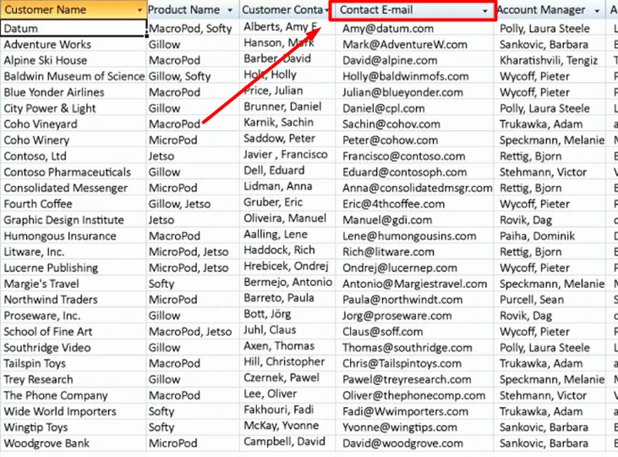Select the Kharatishvili, Tengiz manager cell
Screen dimensions: 618x457
click(549, 60)
